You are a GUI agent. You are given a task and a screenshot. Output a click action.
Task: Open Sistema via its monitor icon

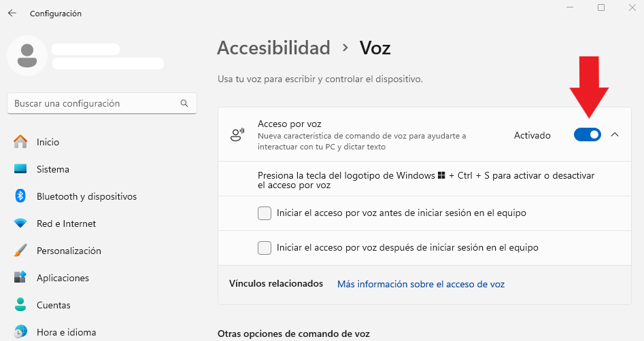[x=20, y=168]
